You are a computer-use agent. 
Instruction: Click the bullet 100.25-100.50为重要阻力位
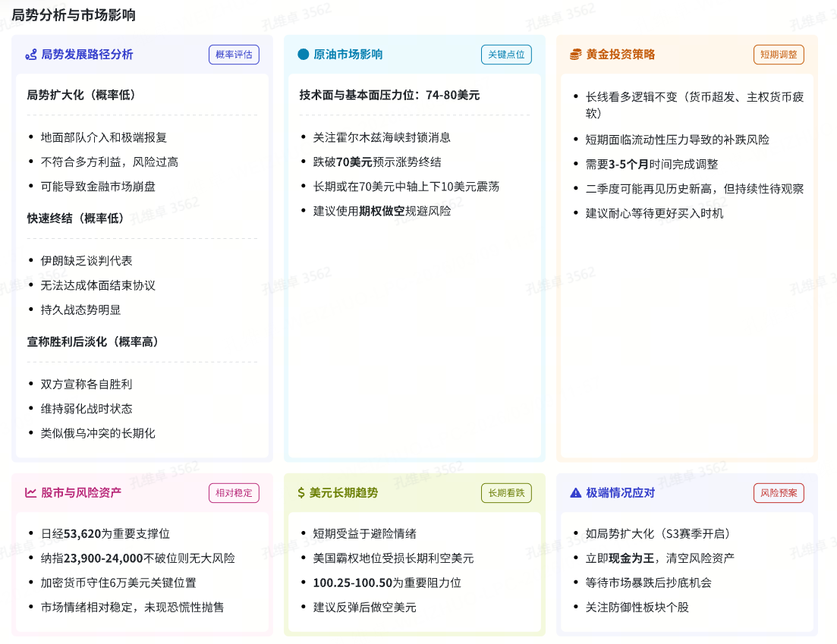tap(387, 583)
